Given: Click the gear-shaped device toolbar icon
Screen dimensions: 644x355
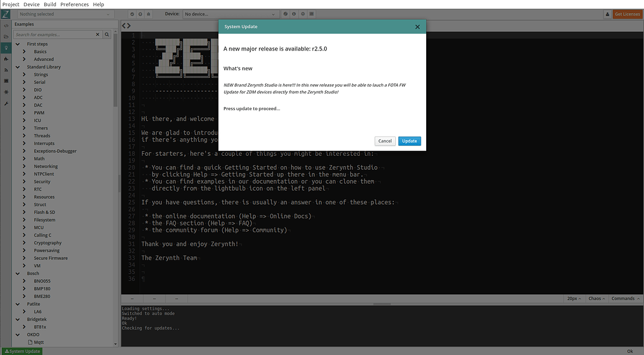Looking at the screenshot, I should 302,14.
